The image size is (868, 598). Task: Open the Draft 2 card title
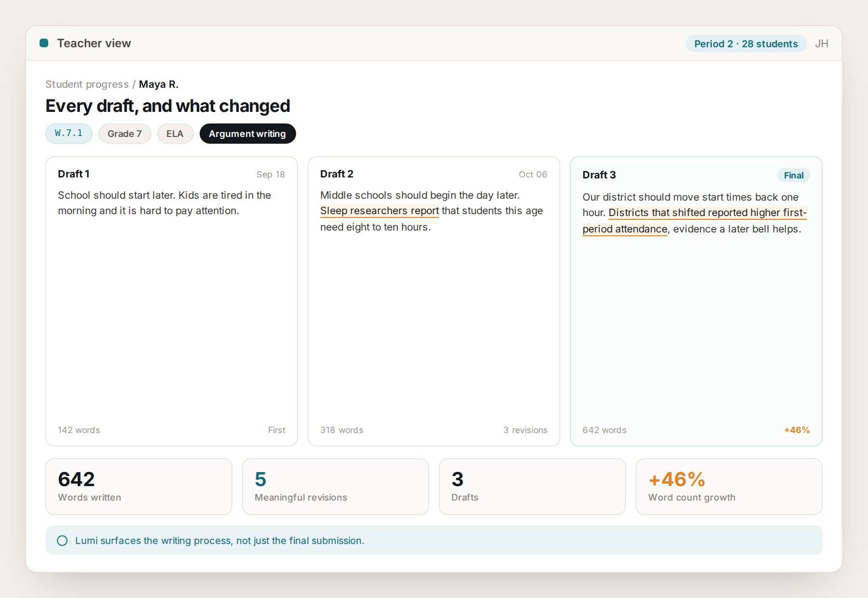(337, 174)
